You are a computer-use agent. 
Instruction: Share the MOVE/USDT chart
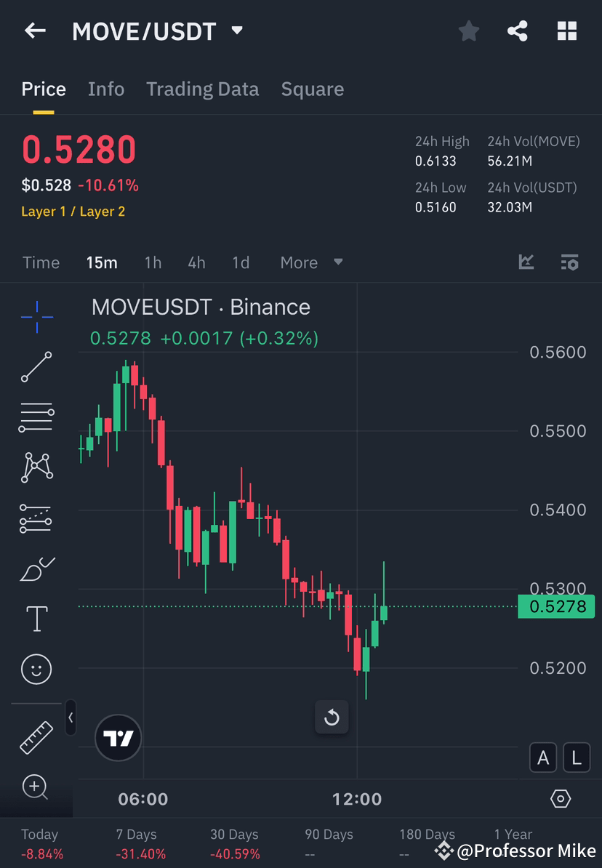click(518, 31)
